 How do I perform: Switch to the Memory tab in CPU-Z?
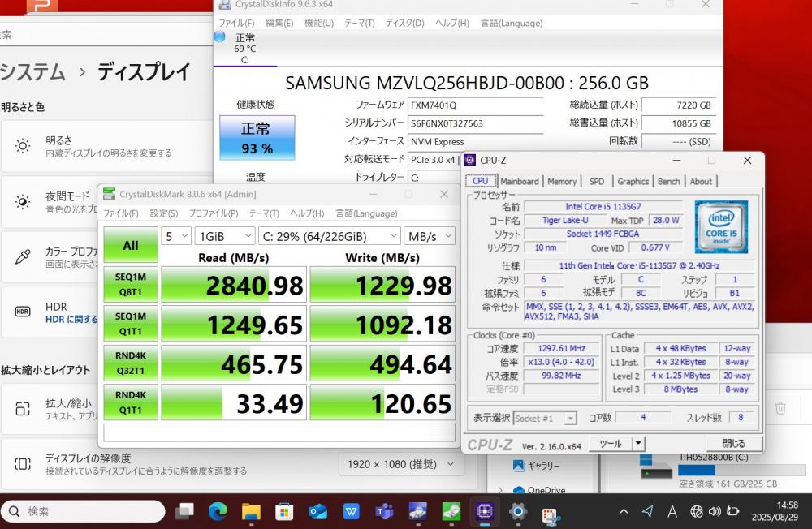[x=562, y=182]
